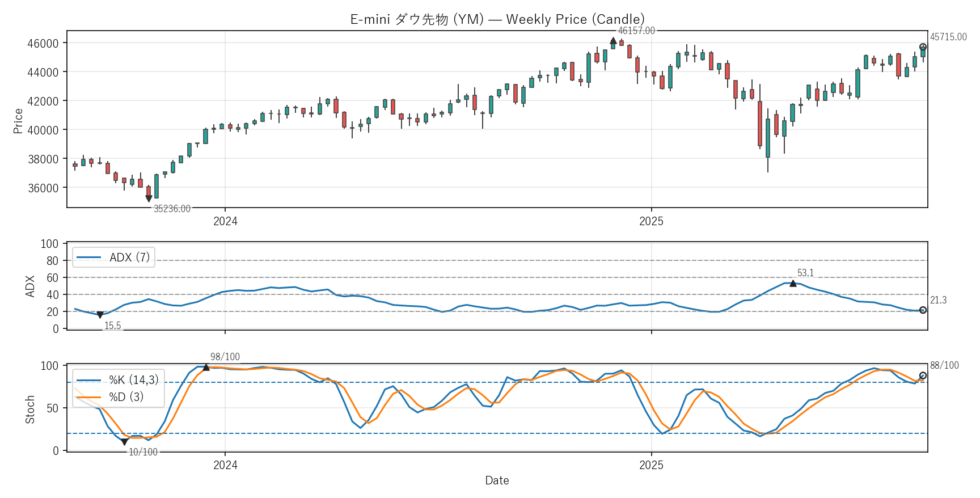Click the 44000 price axis tick

click(x=43, y=72)
